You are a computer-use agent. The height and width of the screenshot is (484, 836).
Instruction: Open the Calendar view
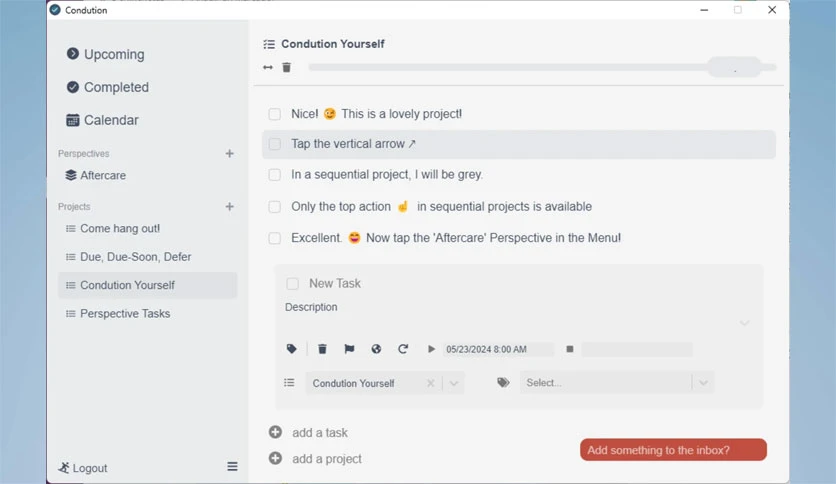tap(102, 120)
